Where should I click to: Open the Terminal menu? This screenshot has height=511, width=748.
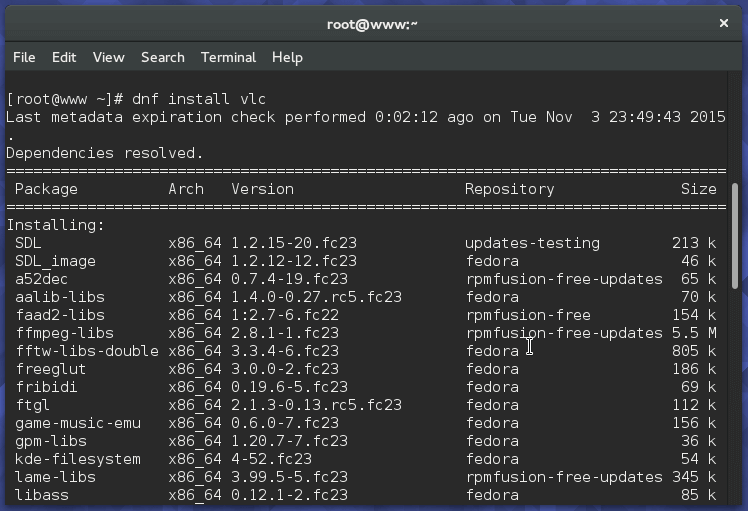[228, 57]
